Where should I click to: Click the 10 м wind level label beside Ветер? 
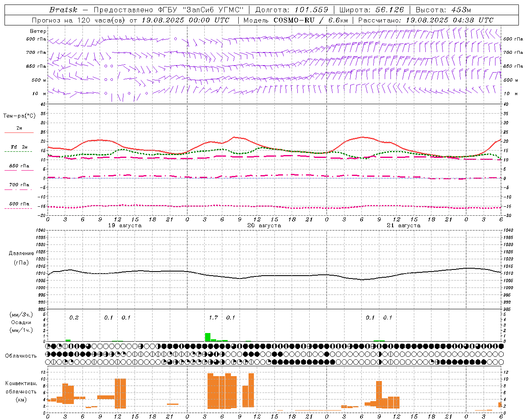click(39, 94)
